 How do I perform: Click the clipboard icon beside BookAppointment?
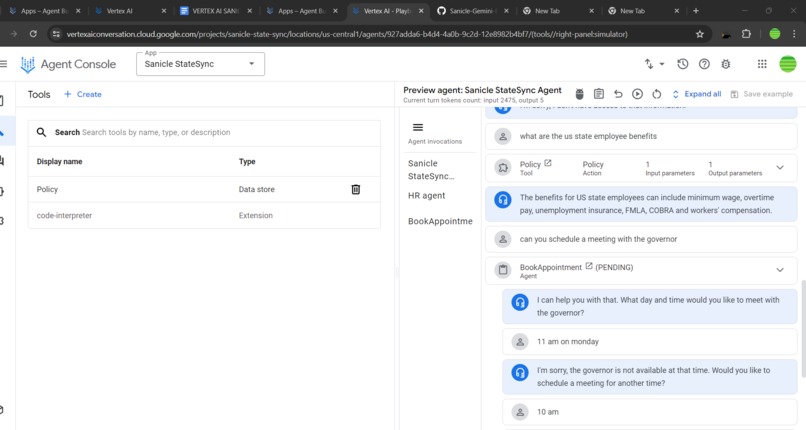pyautogui.click(x=503, y=270)
